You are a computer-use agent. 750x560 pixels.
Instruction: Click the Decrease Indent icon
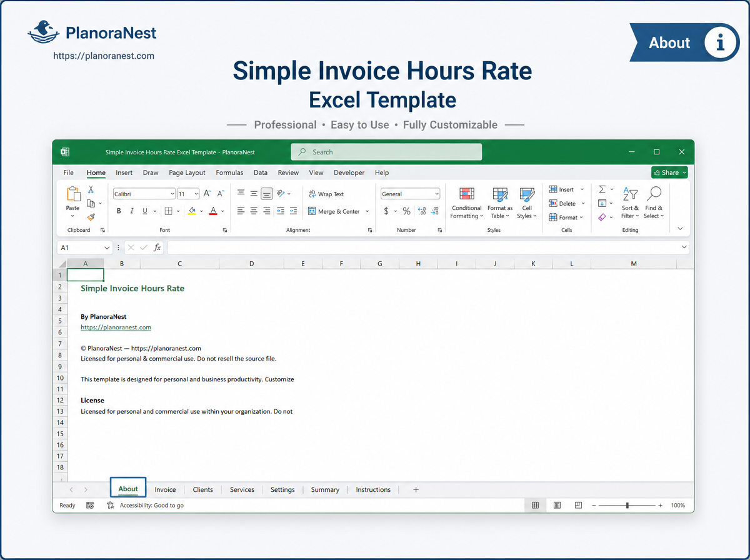click(281, 211)
